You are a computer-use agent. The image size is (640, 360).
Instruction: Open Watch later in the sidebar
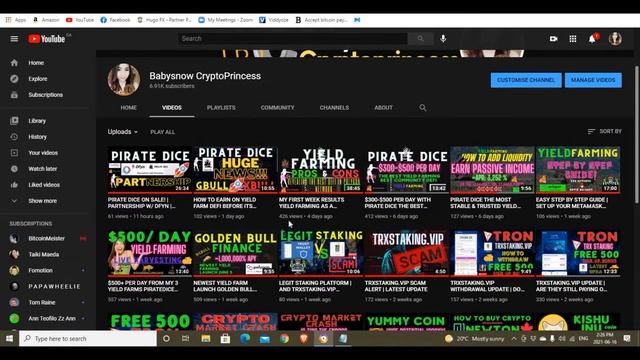(x=45, y=169)
